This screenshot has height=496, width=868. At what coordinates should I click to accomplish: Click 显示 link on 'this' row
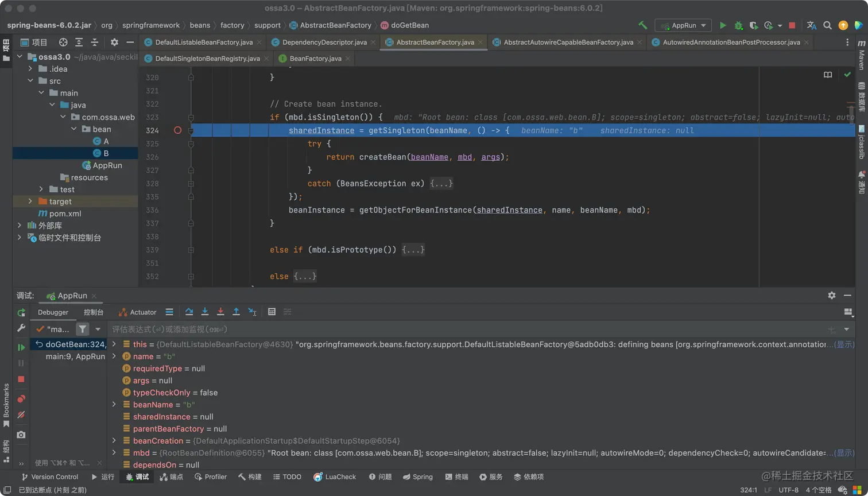(844, 344)
